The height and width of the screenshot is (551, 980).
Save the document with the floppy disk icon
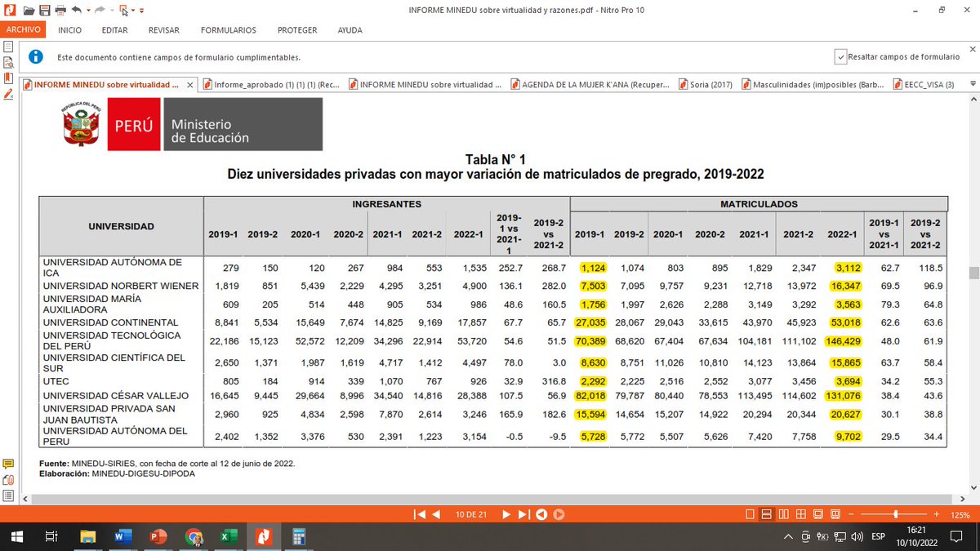tap(45, 11)
